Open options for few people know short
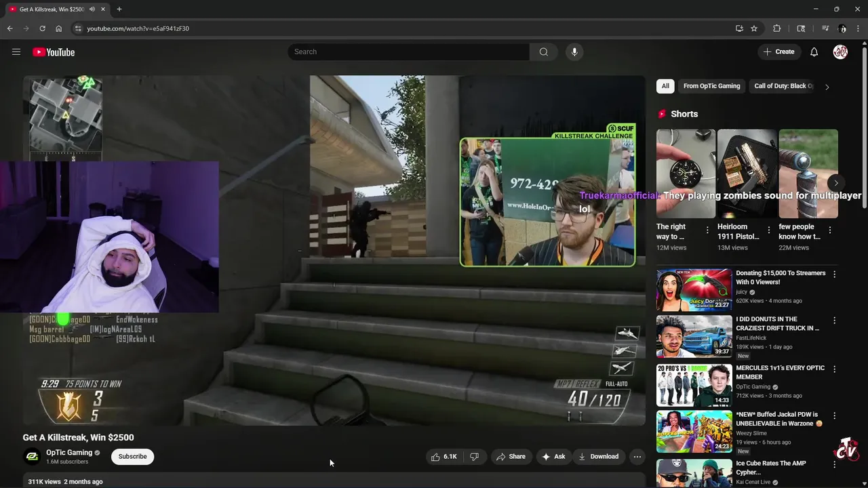868x488 pixels. pyautogui.click(x=830, y=230)
